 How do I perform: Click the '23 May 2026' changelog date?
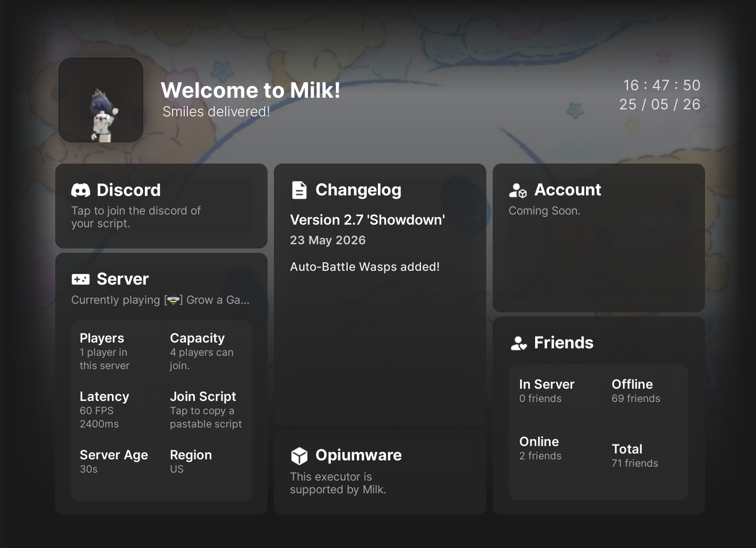[328, 240]
